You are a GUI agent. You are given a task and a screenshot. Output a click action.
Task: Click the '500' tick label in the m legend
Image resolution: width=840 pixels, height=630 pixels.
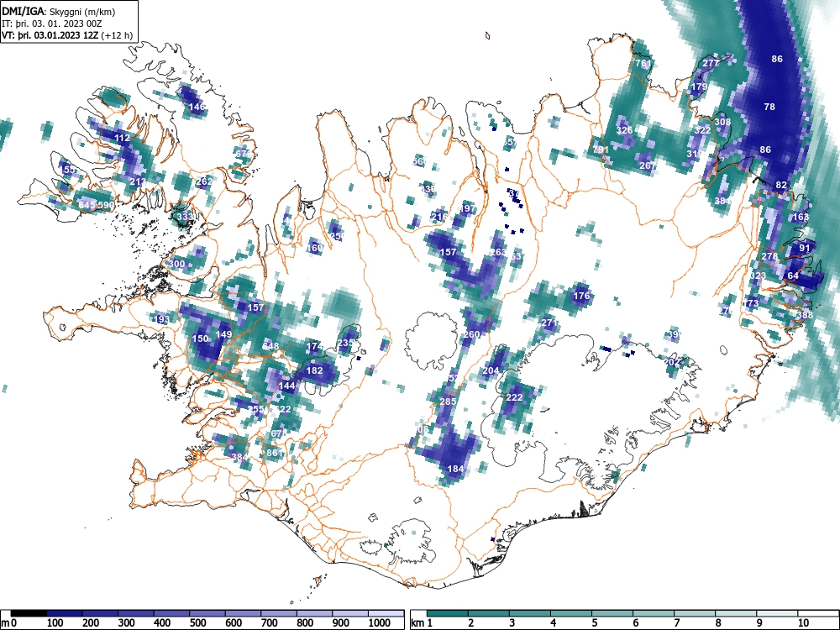198,623
